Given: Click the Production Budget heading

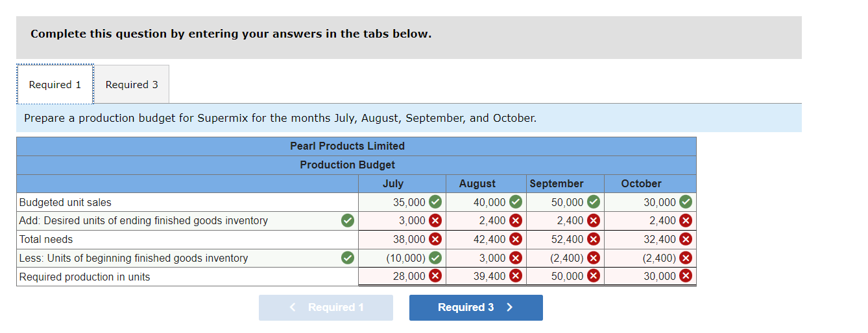Looking at the screenshot, I should tap(347, 165).
